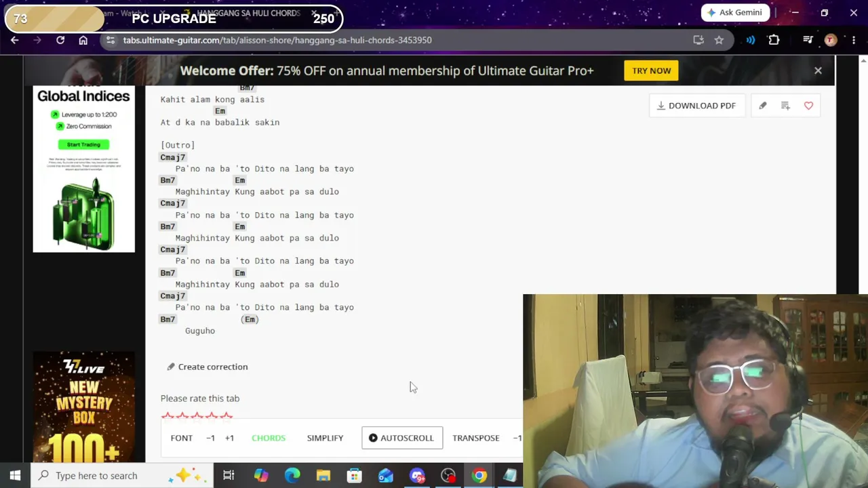The height and width of the screenshot is (488, 868).
Task: Go back to the previous page
Action: pyautogui.click(x=15, y=40)
